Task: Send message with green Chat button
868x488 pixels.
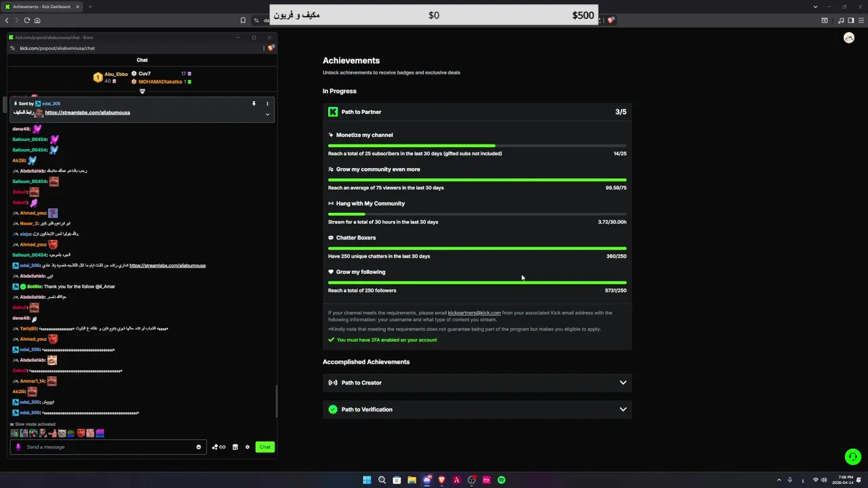Action: [x=265, y=447]
